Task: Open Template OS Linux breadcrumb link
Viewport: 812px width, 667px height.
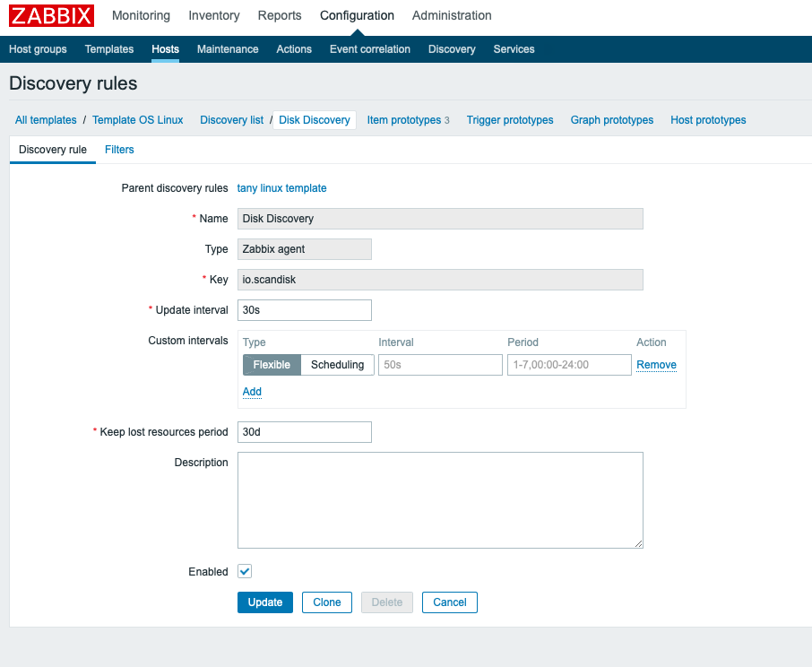Action: pos(138,120)
